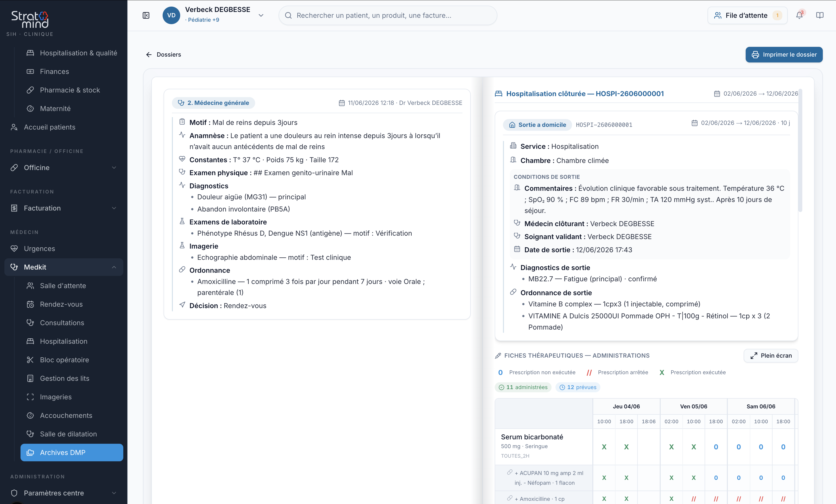Screen dimensions: 836x504
Task: Click the pill icon beside Ordonnance de sortie
Action: [513, 292]
